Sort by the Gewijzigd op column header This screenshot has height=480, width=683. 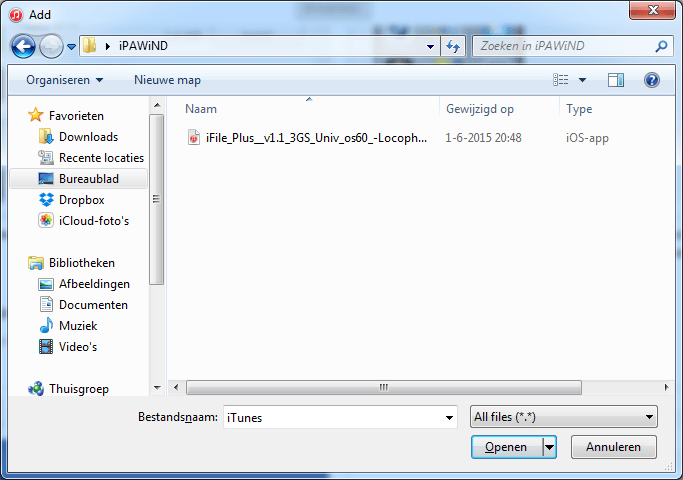click(x=480, y=109)
